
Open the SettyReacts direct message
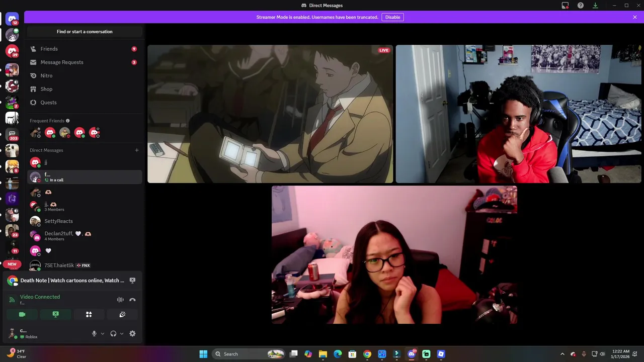(85, 221)
